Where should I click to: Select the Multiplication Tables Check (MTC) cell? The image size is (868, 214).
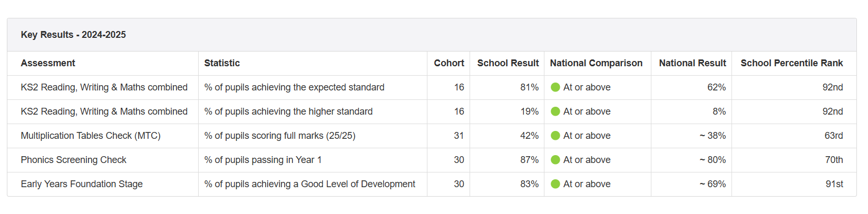91,136
